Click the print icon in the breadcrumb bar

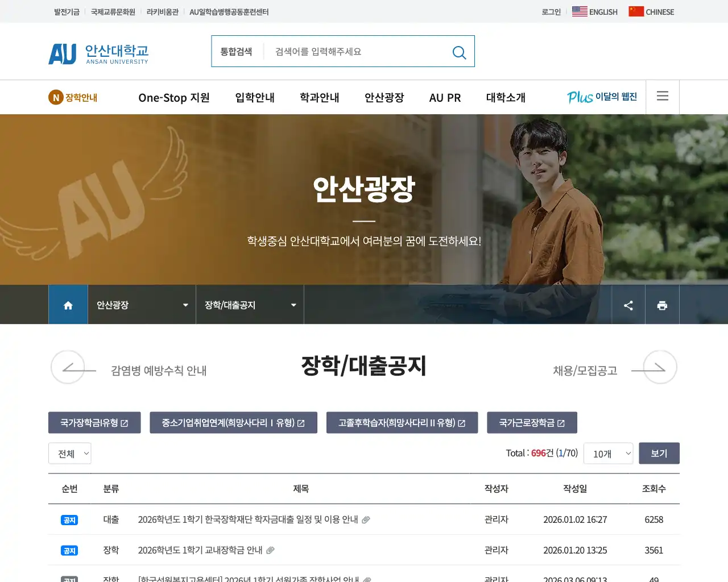pyautogui.click(x=662, y=305)
